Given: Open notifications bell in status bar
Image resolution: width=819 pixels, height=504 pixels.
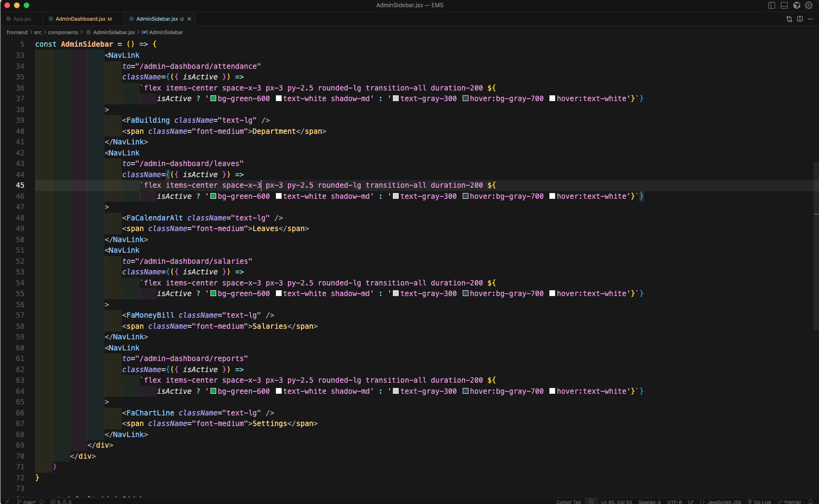Looking at the screenshot, I should click(810, 501).
